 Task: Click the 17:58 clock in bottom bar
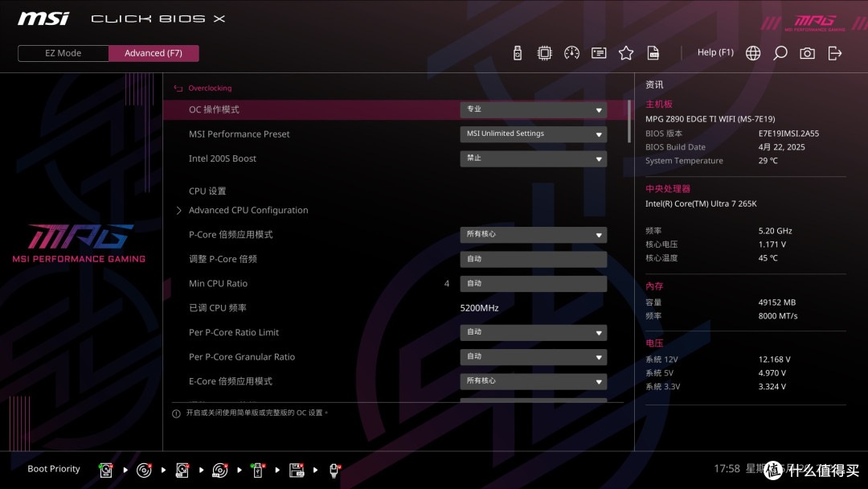[x=727, y=469]
